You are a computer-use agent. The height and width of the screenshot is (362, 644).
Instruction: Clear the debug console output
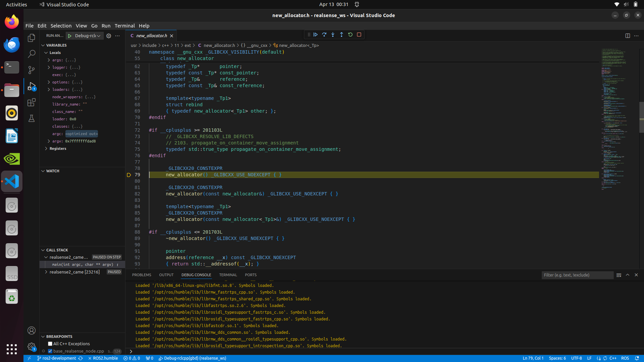coord(619,275)
